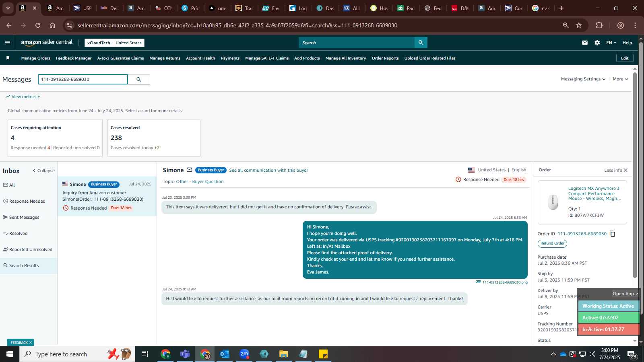
Task: Click into the Messages order search field
Action: 83,79
